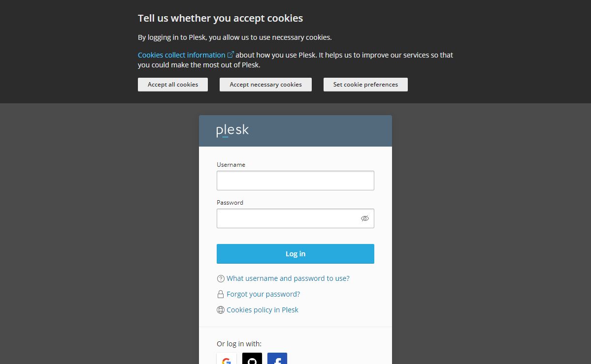Click the globe icon beside Cookies policy
The height and width of the screenshot is (364, 591).
pos(221,310)
